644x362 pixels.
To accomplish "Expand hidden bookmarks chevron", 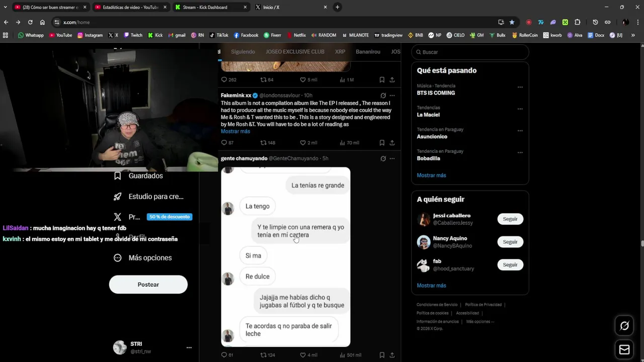I will [633, 35].
